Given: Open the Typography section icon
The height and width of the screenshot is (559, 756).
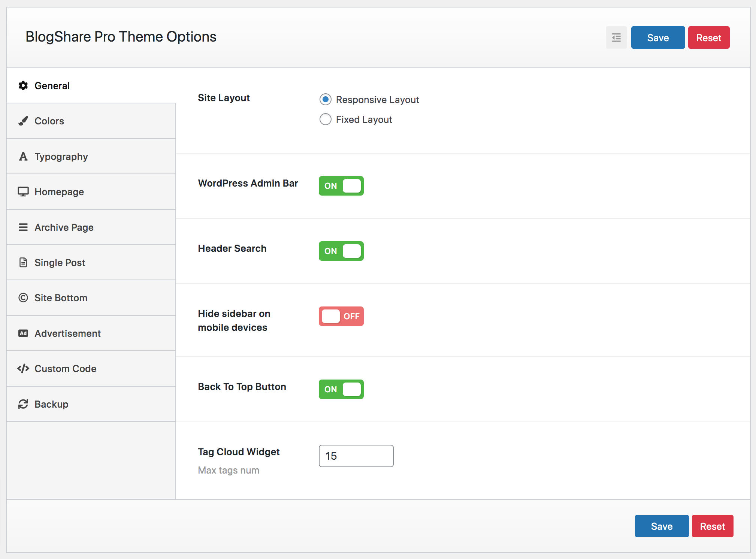Looking at the screenshot, I should coord(23,156).
